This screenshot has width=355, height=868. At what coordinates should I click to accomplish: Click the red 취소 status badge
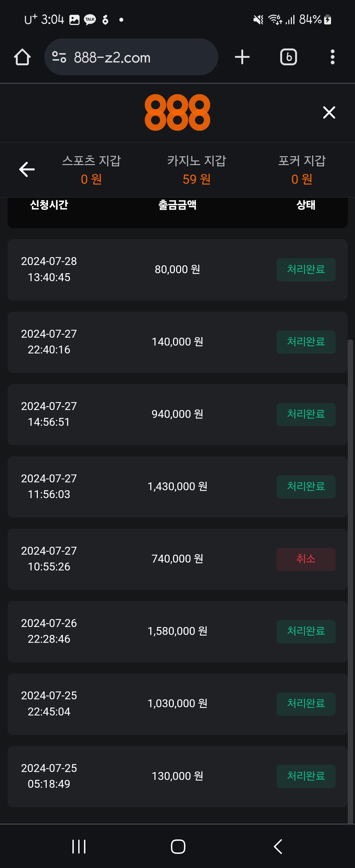tap(306, 559)
